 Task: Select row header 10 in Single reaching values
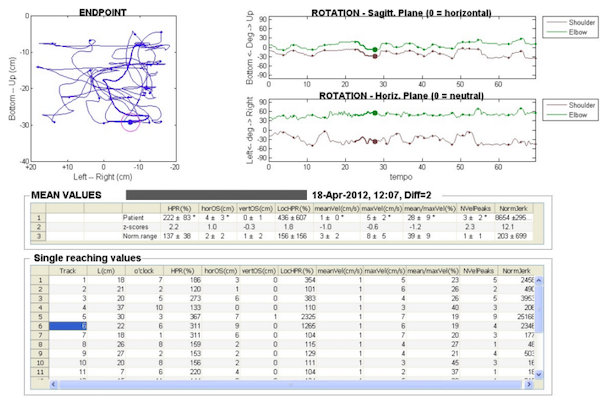coord(40,362)
